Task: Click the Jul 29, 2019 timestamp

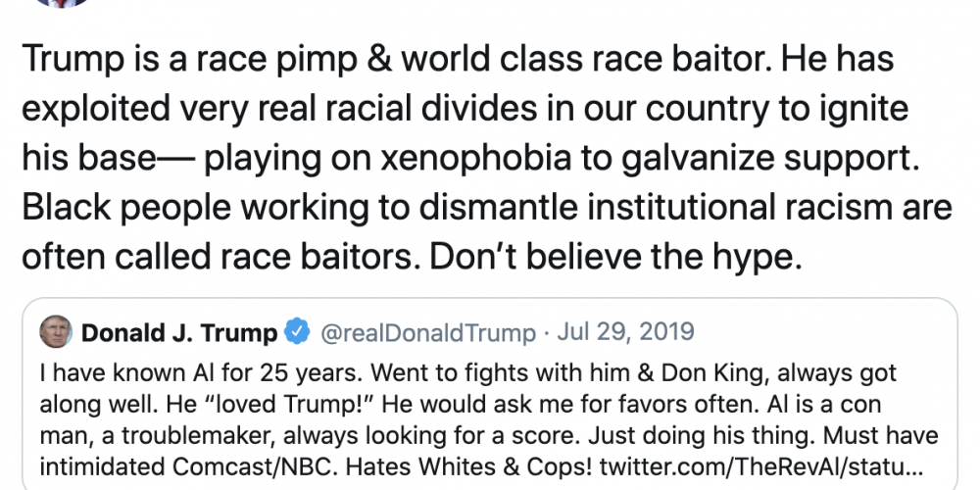Action: click(x=626, y=333)
